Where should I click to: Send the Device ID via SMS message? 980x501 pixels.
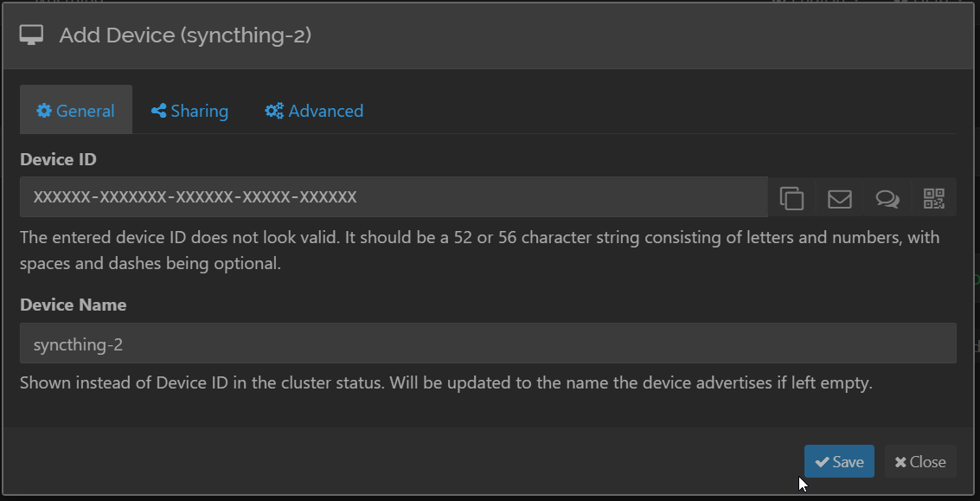[887, 198]
